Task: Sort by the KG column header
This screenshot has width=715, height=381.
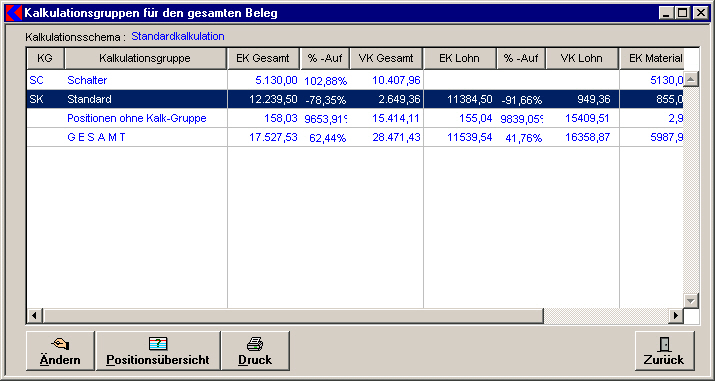Action: click(45, 58)
